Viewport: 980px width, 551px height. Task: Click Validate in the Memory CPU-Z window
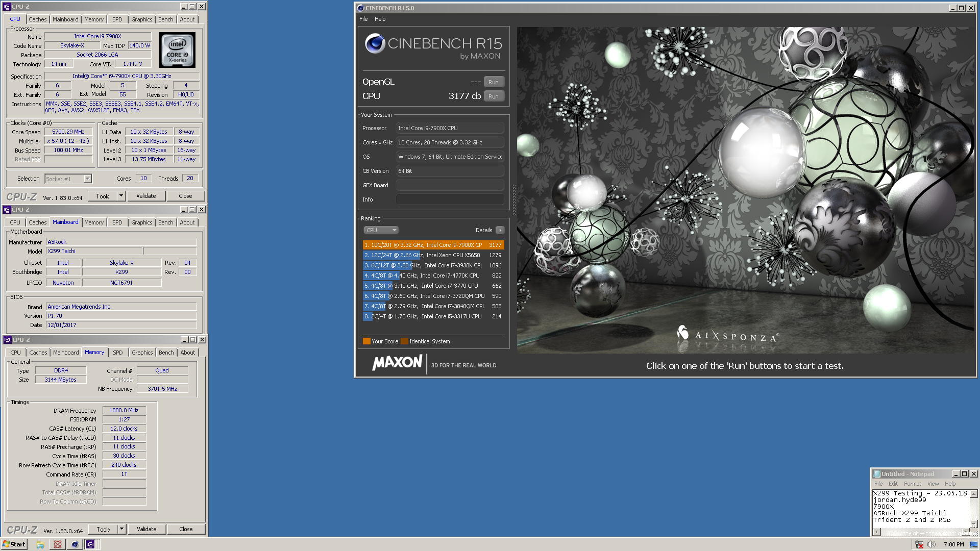(147, 529)
